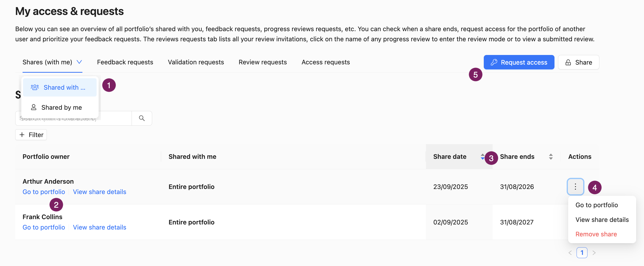Click the name 'Frank Collins'
The height and width of the screenshot is (266, 644).
pyautogui.click(x=42, y=217)
